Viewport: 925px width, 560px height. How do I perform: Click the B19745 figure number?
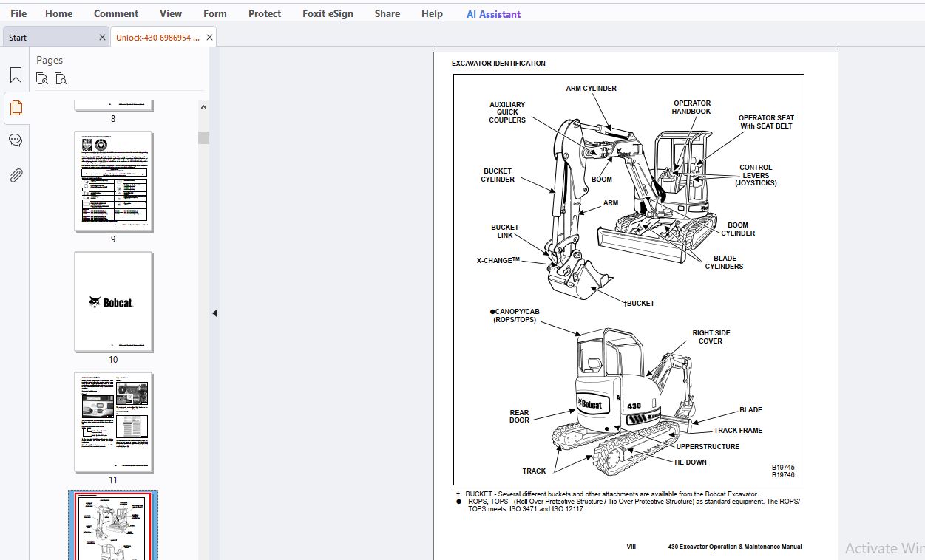click(x=783, y=468)
